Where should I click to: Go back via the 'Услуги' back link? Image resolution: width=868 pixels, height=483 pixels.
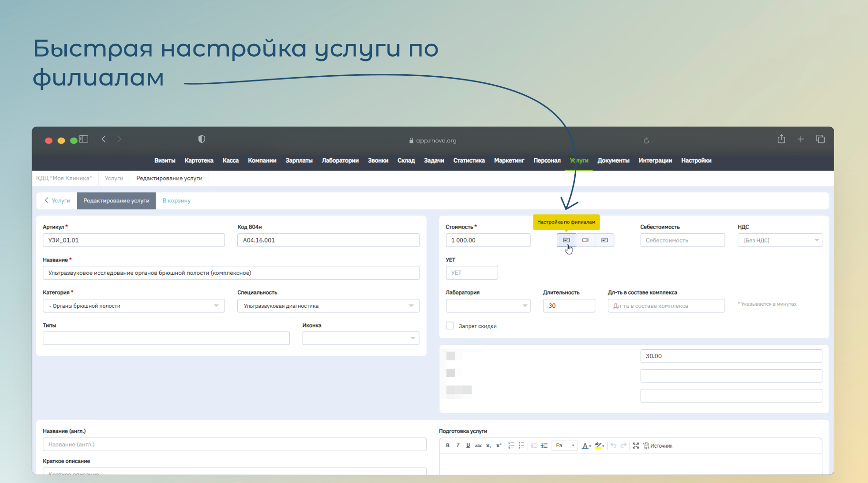point(57,201)
